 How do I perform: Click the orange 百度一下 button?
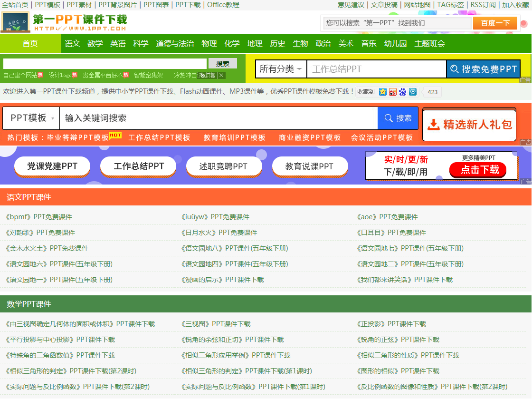(x=495, y=23)
